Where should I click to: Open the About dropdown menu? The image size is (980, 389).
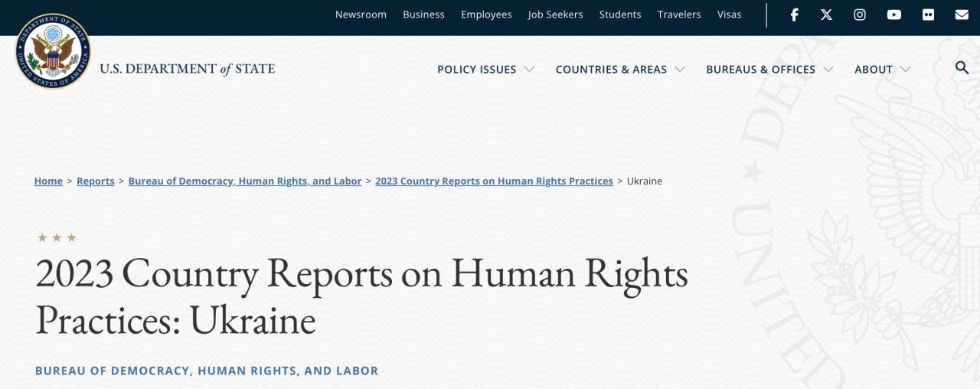tap(882, 70)
